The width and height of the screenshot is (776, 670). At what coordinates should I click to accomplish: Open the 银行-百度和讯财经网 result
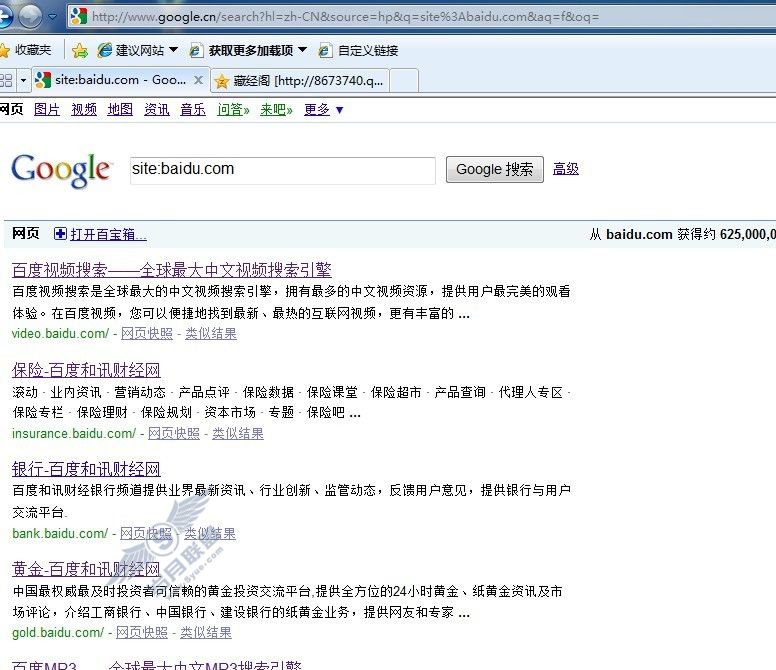86,469
